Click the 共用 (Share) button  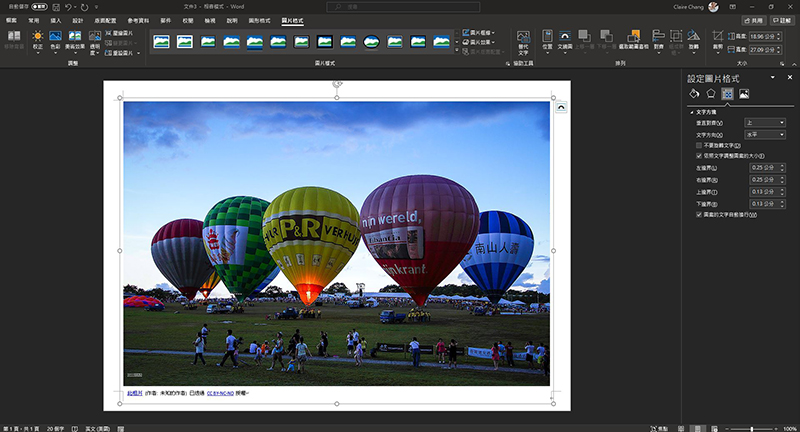(755, 20)
